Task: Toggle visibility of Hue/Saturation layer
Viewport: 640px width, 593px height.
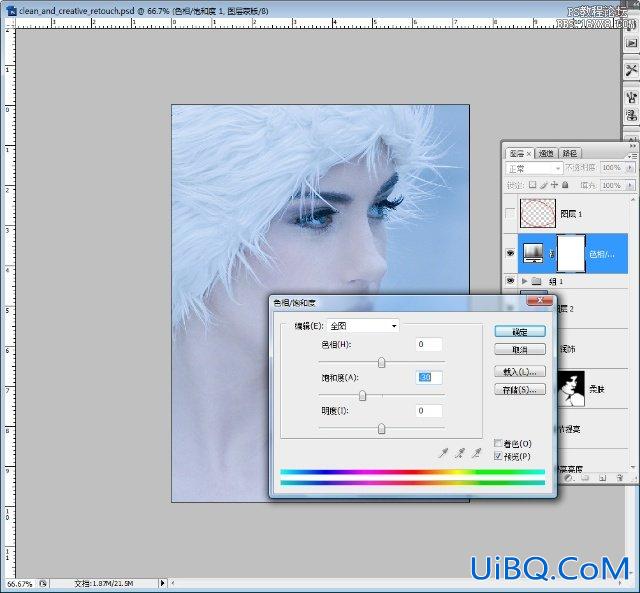Action: click(510, 253)
